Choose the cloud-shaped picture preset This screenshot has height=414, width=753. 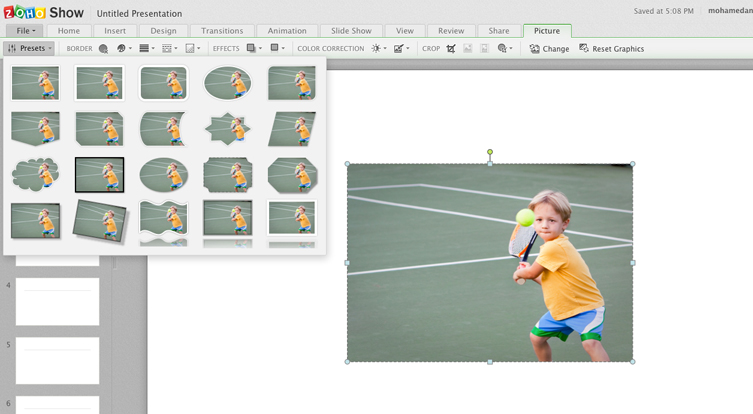point(35,174)
